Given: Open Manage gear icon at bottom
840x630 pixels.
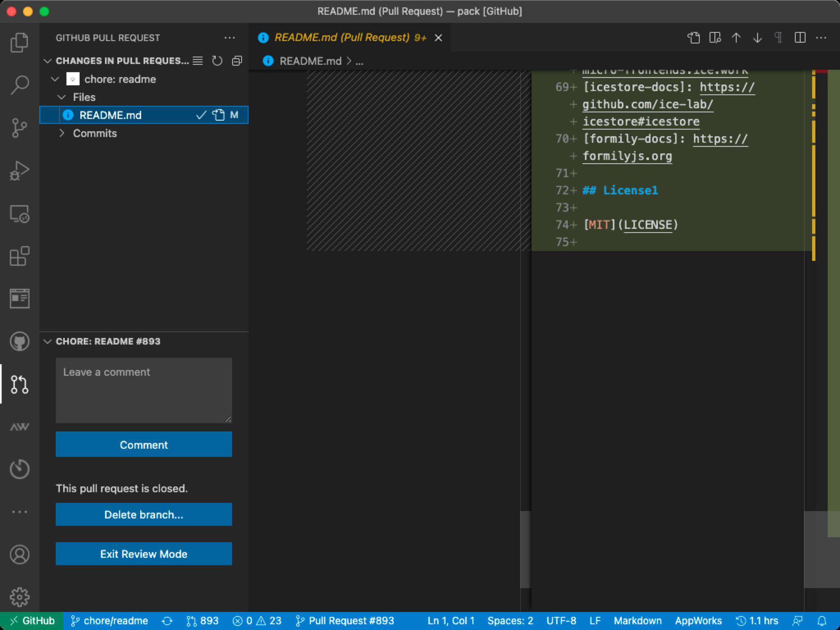Looking at the screenshot, I should point(19,597).
